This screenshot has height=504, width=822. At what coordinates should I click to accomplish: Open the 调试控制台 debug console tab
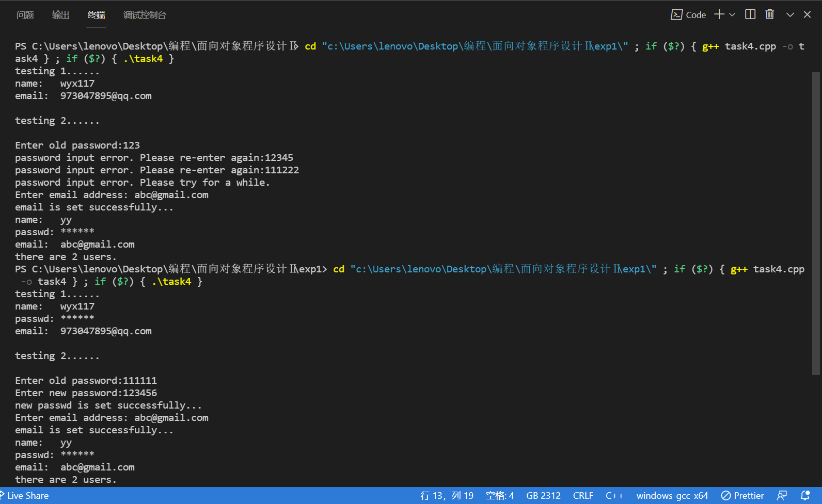[145, 15]
